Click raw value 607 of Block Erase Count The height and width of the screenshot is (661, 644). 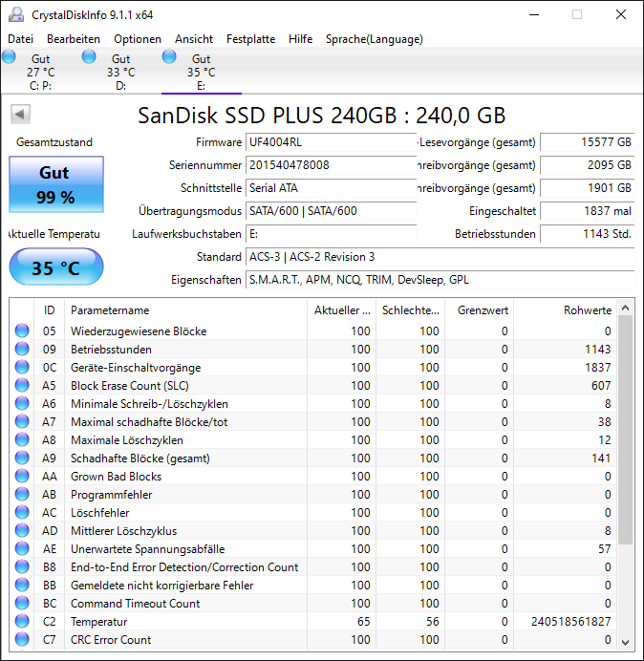[601, 386]
